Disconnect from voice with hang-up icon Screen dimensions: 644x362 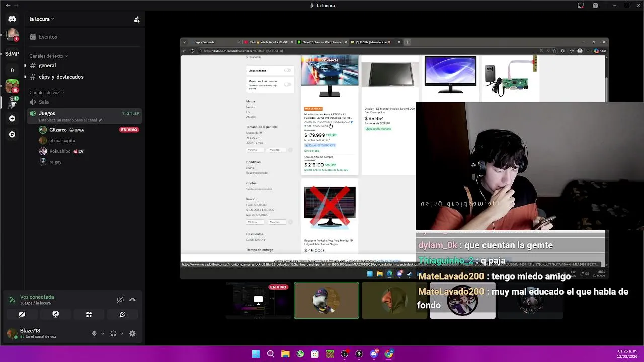[133, 300]
